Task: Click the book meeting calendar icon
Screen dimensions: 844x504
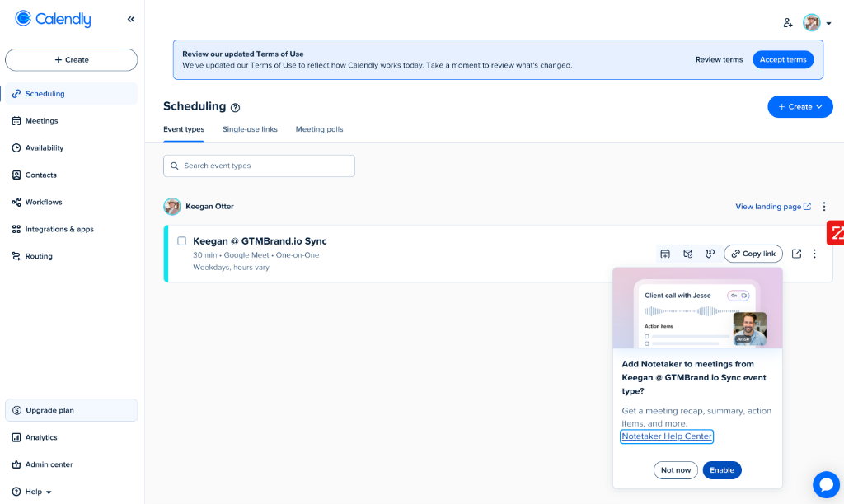Action: 665,254
